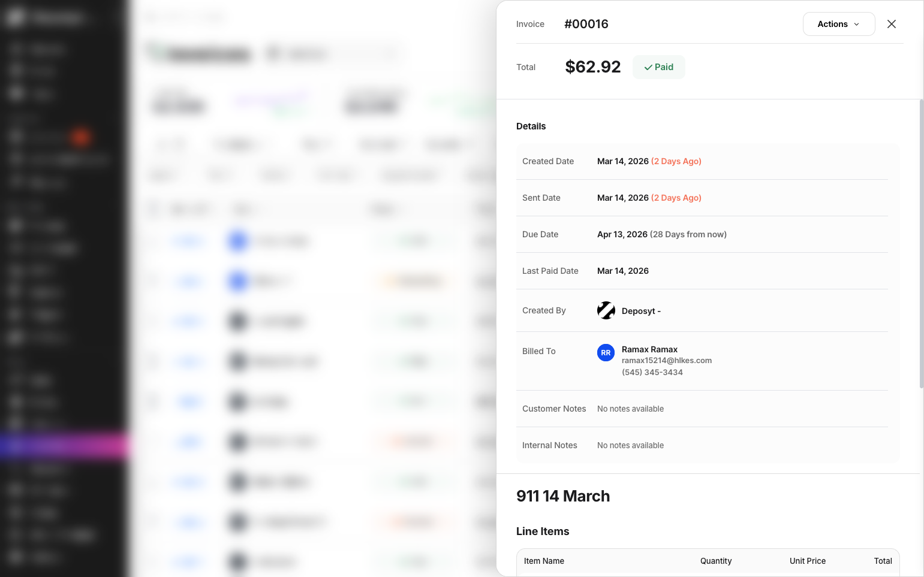The image size is (924, 577).
Task: Click the Unit Price column header
Action: tap(808, 561)
